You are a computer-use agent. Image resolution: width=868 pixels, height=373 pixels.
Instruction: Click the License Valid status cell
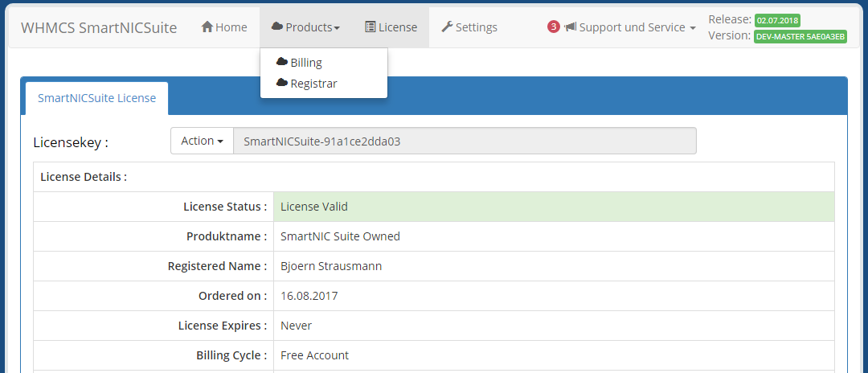pyautogui.click(x=554, y=207)
